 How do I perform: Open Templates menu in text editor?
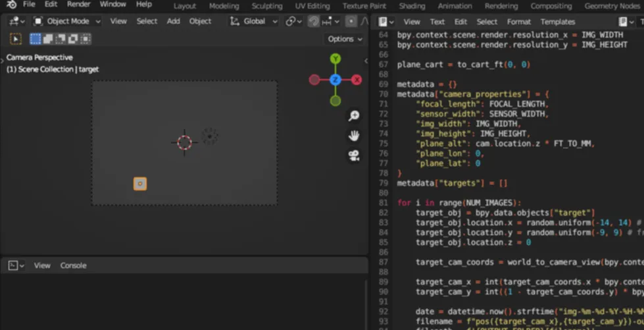point(557,22)
